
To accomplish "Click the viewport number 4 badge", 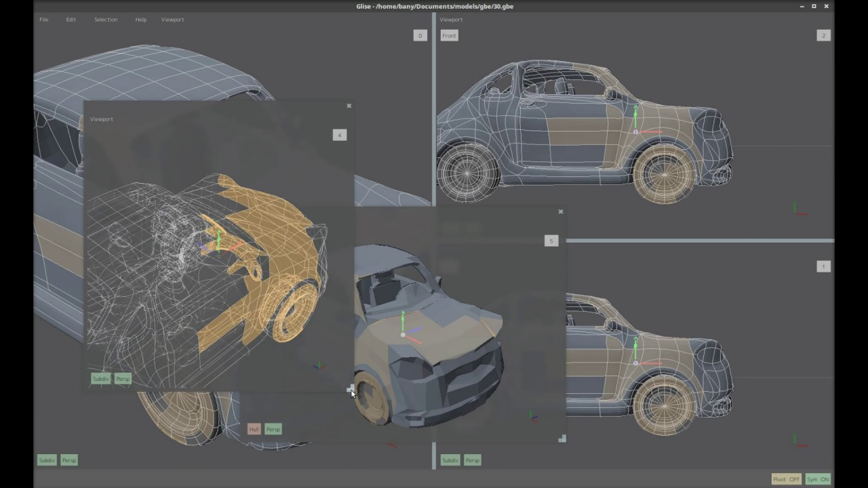I will (340, 135).
